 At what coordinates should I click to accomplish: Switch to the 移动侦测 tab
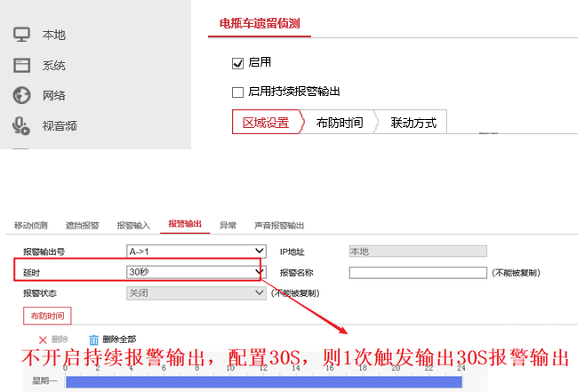click(31, 226)
